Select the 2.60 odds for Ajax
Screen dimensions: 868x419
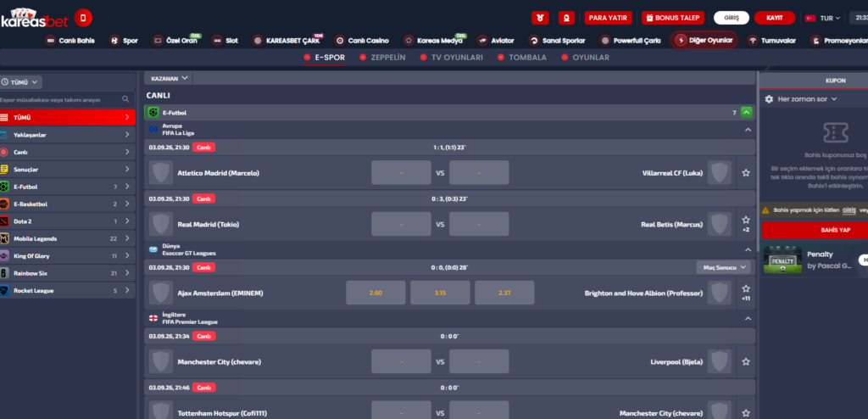(x=376, y=293)
